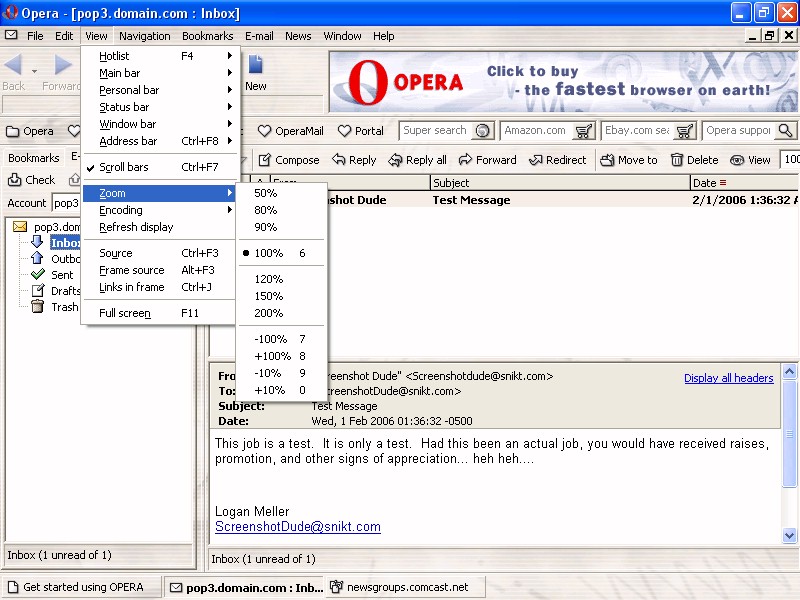
Task: Expand the Window bar submenu
Action: 159,124
